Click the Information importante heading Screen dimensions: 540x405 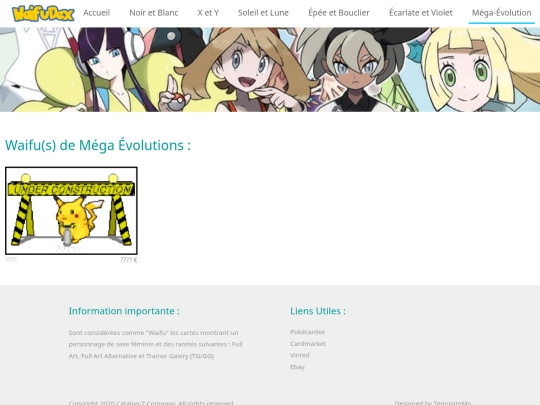124,311
